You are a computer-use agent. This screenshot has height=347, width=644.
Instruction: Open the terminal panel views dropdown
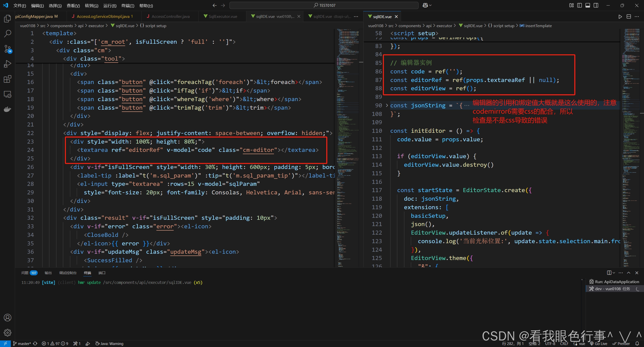pyautogui.click(x=614, y=273)
